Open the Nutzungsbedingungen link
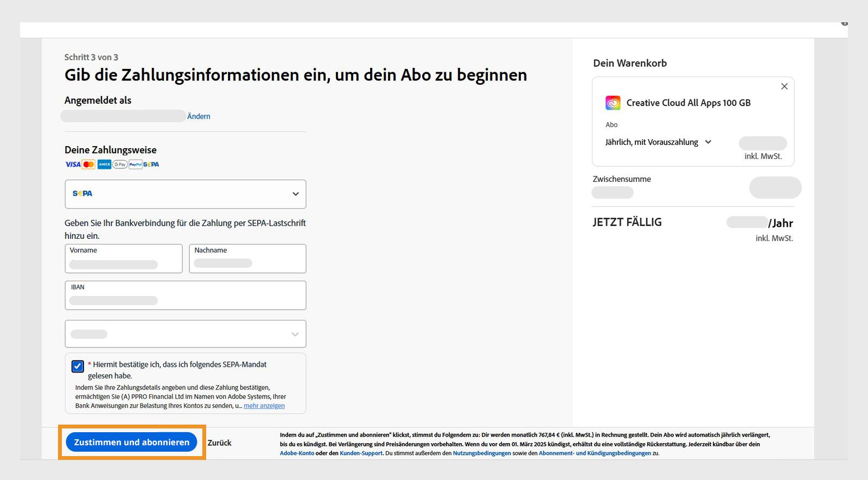Image resolution: width=868 pixels, height=480 pixels. click(x=482, y=453)
